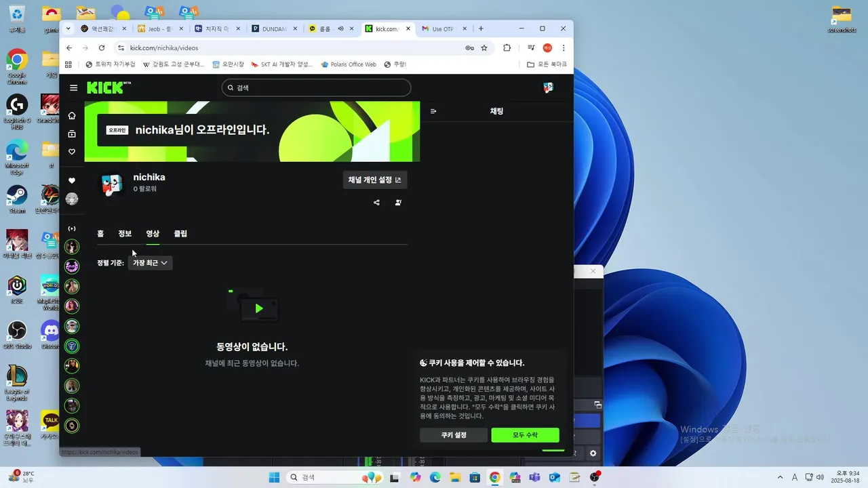Open the nichika channel avatar

[111, 184]
